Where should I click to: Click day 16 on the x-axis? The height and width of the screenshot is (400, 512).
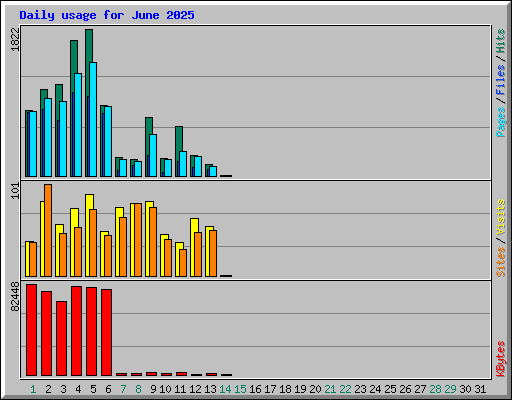(255, 389)
